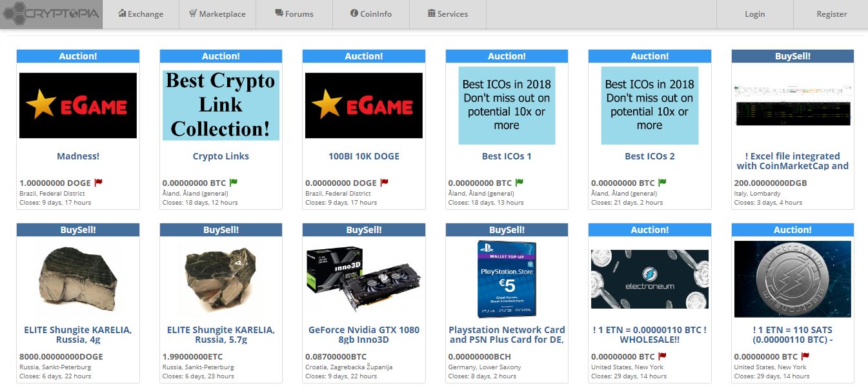
Task: Click the BuySell! header above Playstation Network Card
Action: 507,230
